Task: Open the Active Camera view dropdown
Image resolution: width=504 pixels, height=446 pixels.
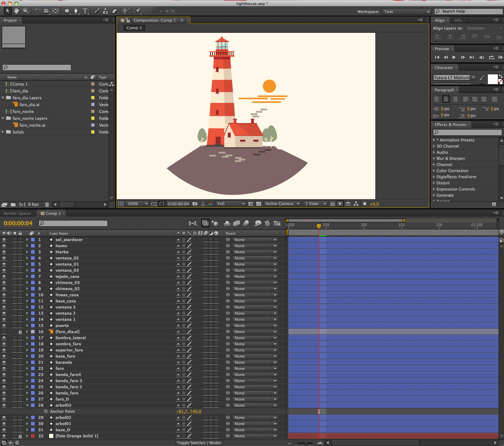Action: tap(282, 204)
